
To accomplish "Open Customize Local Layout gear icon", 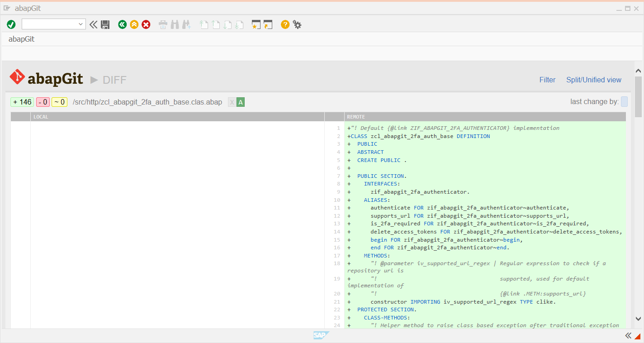I will (x=297, y=24).
